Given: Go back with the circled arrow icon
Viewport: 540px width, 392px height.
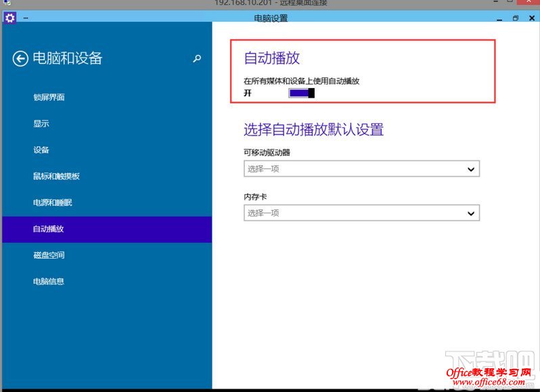Looking at the screenshot, I should 20,58.
